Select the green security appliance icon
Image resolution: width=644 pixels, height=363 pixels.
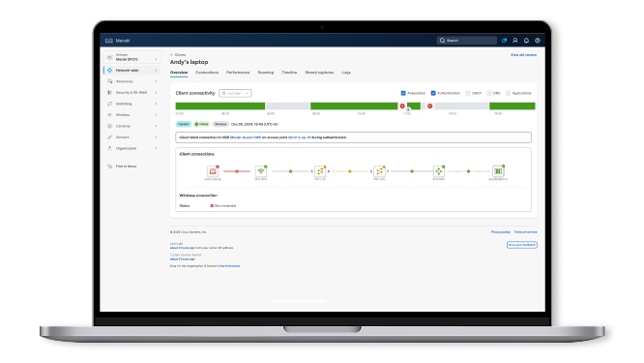439,171
